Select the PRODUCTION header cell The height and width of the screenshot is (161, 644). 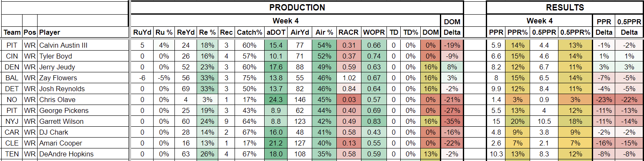click(x=297, y=8)
